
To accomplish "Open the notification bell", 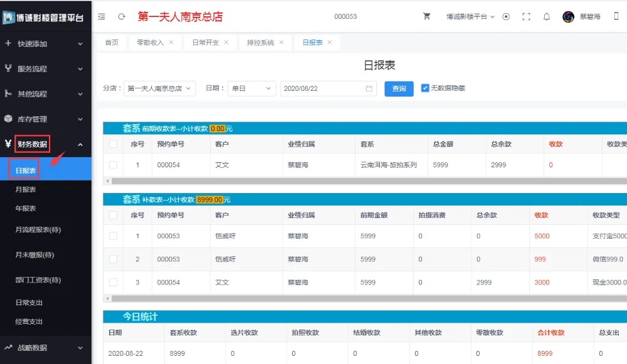I will click(x=547, y=17).
